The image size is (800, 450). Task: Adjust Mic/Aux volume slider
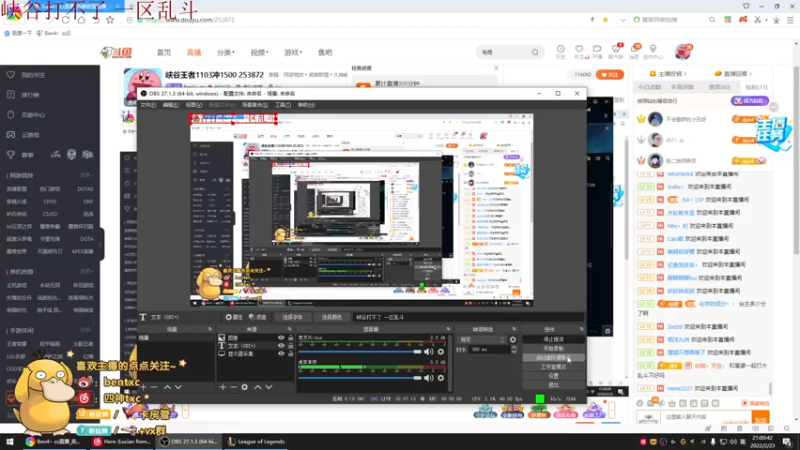[x=360, y=352]
